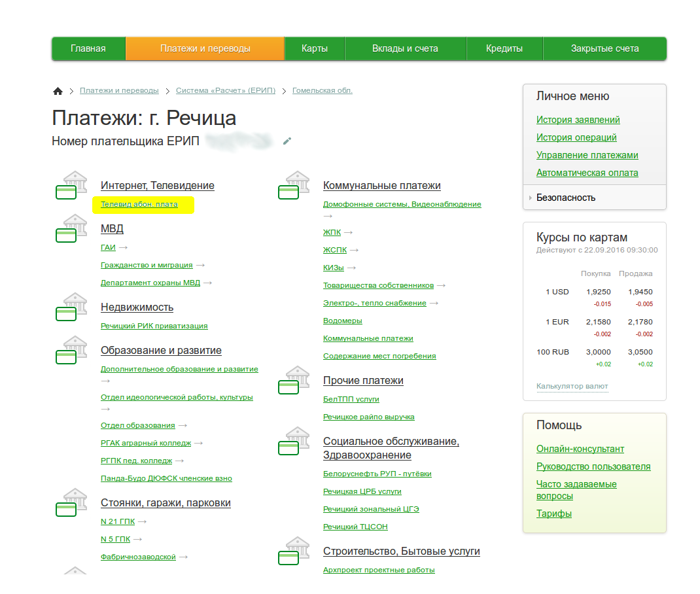Click the bank icon beside Прочие платежи
The width and height of the screenshot is (700, 594).
coord(294,380)
